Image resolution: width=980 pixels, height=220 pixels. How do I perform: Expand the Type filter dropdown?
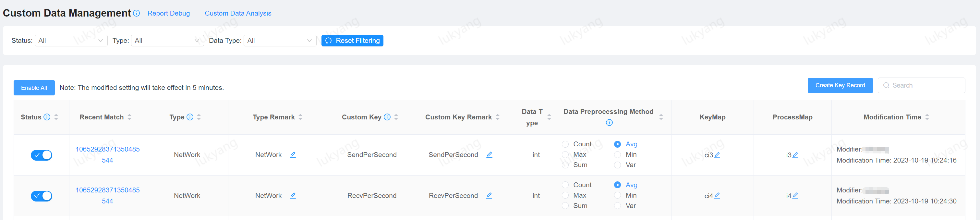coord(167,41)
